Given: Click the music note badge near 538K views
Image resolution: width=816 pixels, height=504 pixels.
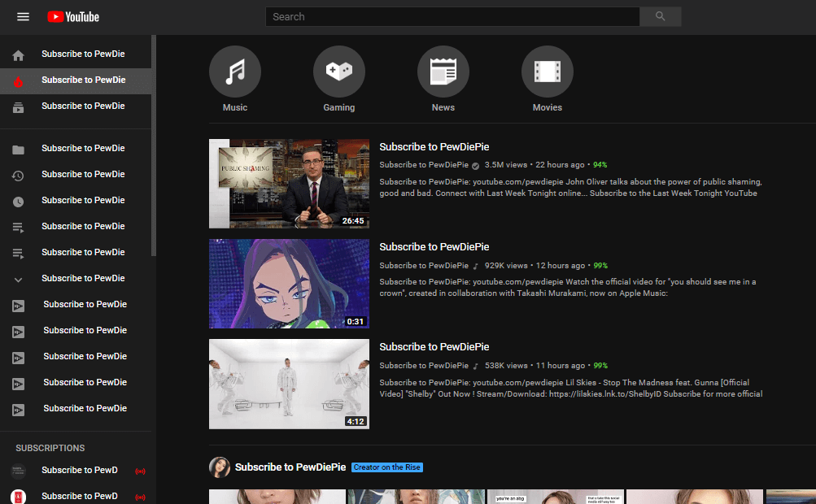Looking at the screenshot, I should point(475,366).
